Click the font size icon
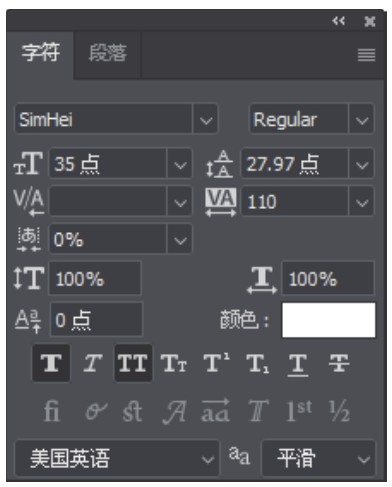Viewport: 392px width, 487px height. (28, 163)
